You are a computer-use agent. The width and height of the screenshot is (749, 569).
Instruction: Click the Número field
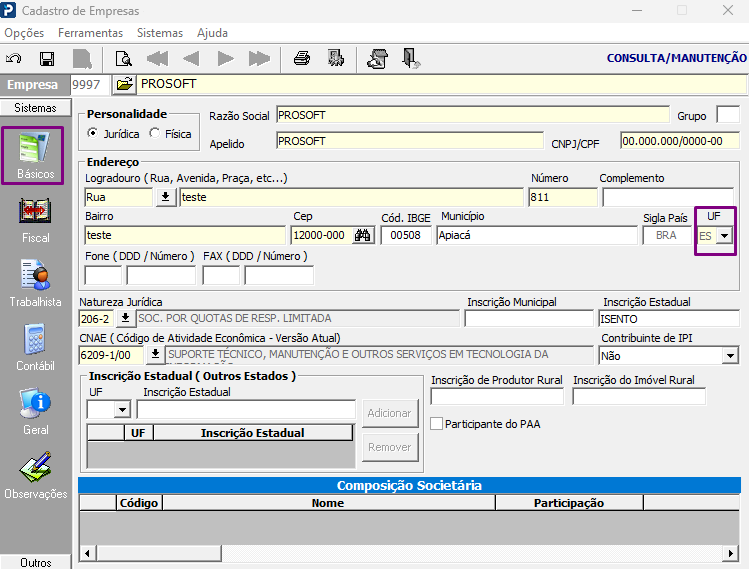click(563, 197)
